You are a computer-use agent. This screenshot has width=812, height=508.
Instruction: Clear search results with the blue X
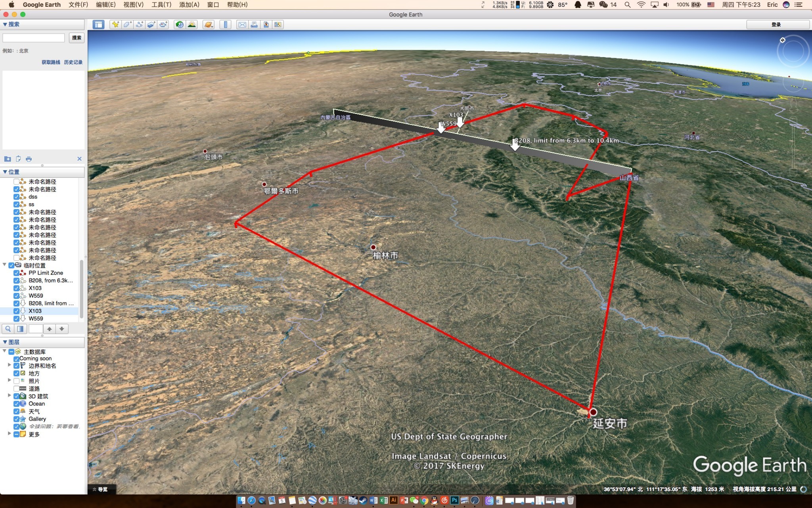79,159
